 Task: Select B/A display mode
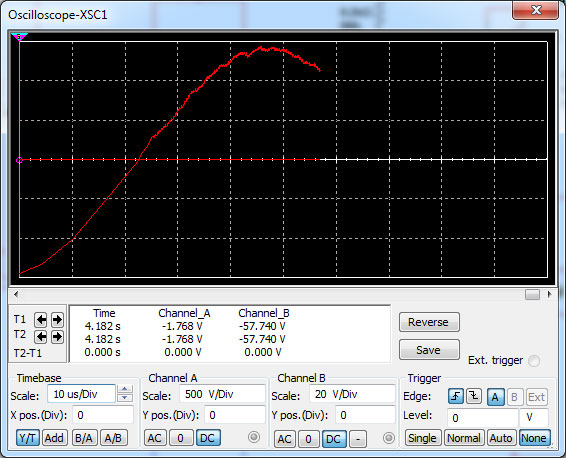(x=84, y=438)
